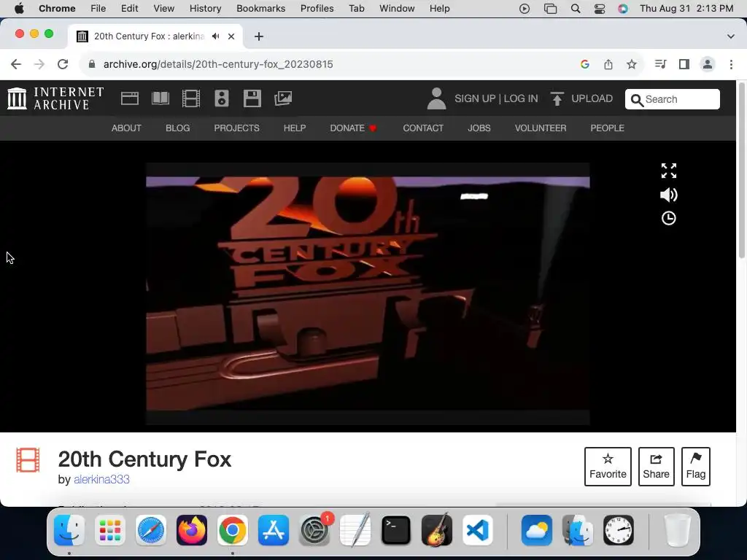The image size is (747, 560).
Task: Enter fullscreen on the video player
Action: [669, 171]
